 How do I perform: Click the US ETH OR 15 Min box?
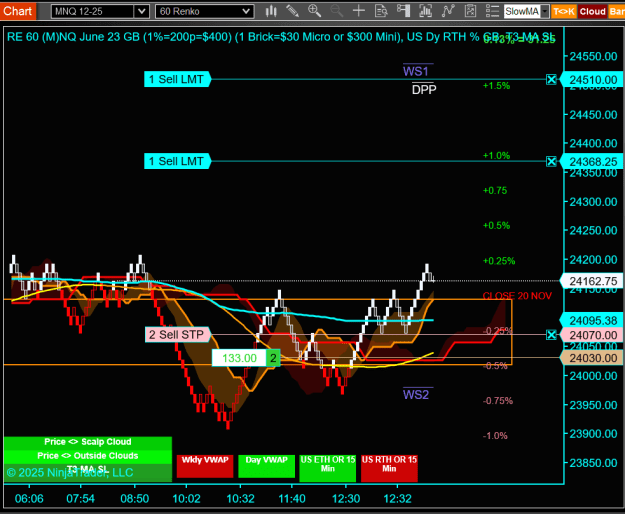[328, 468]
